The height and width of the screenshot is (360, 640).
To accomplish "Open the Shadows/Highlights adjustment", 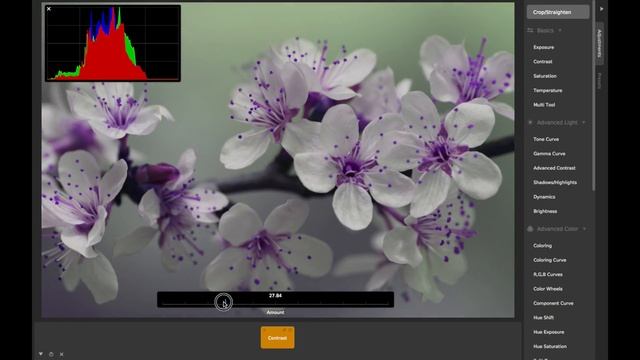I will coord(555,182).
